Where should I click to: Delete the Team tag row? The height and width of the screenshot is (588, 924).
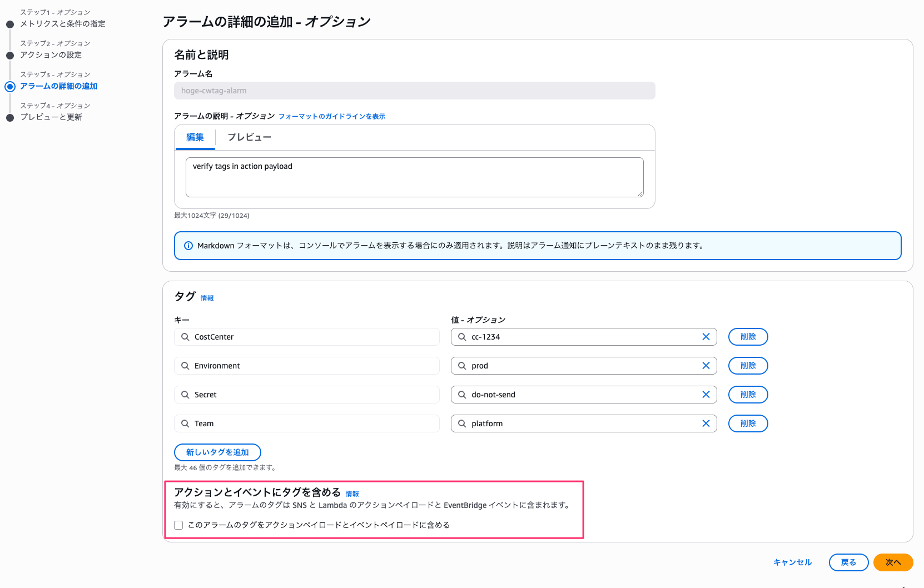(x=748, y=423)
